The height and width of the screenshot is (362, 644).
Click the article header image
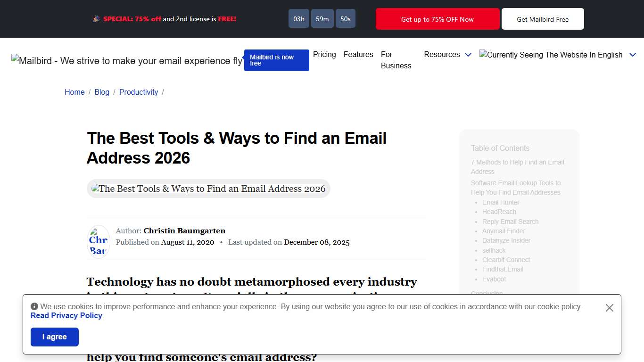point(208,188)
